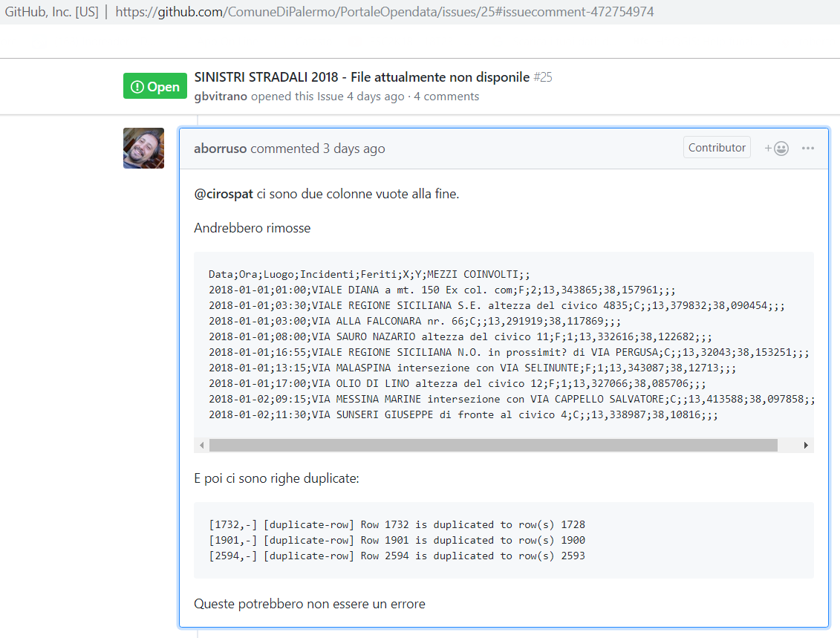
Task: Open the aborruso author link
Action: [221, 149]
